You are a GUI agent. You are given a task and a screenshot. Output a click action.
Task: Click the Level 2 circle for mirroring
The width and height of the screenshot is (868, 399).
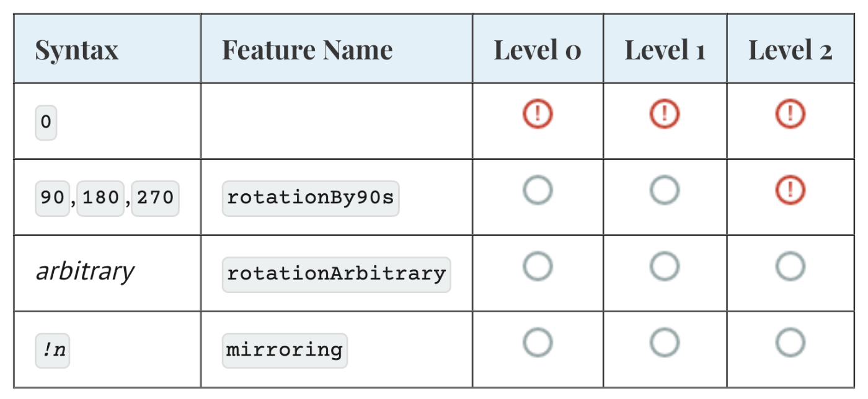[790, 343]
